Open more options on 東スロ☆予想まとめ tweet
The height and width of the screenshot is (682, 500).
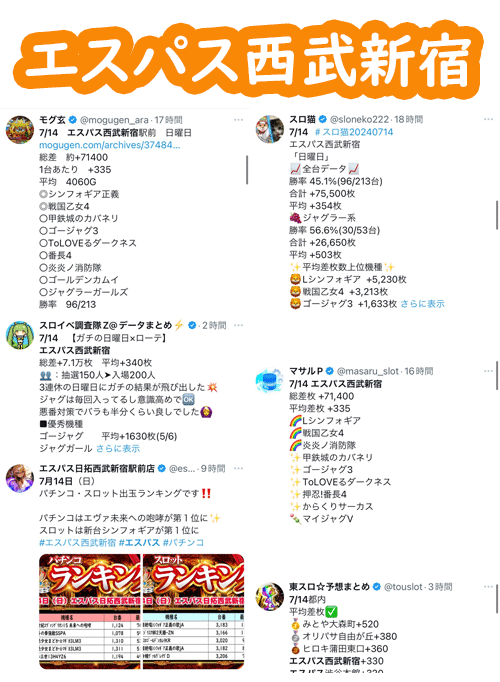(x=488, y=587)
